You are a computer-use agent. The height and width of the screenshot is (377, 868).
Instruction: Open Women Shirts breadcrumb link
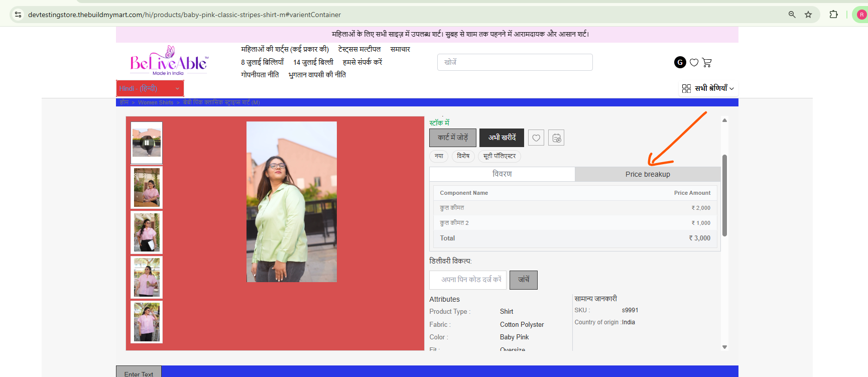tap(156, 102)
